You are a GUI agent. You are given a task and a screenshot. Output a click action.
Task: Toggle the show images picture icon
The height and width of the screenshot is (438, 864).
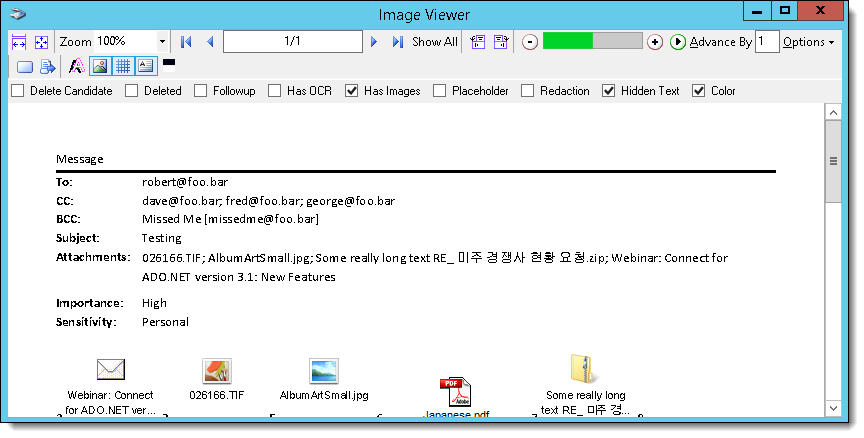point(100,66)
